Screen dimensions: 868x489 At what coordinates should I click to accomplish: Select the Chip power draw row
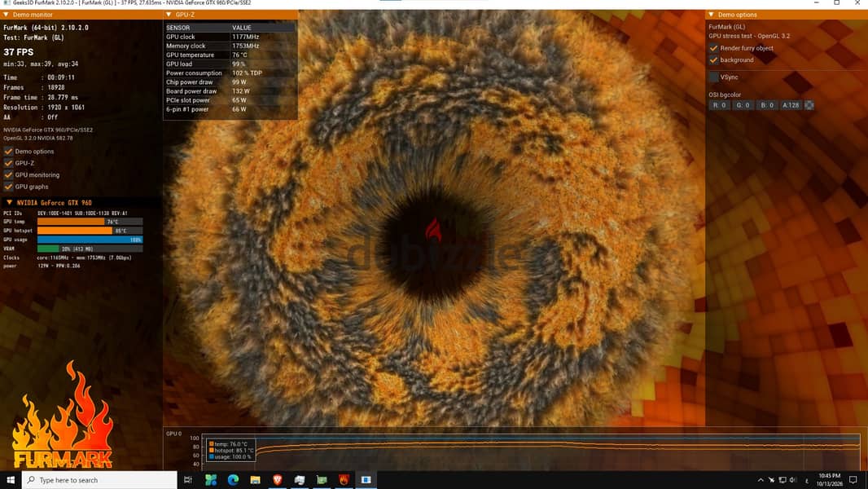[230, 82]
